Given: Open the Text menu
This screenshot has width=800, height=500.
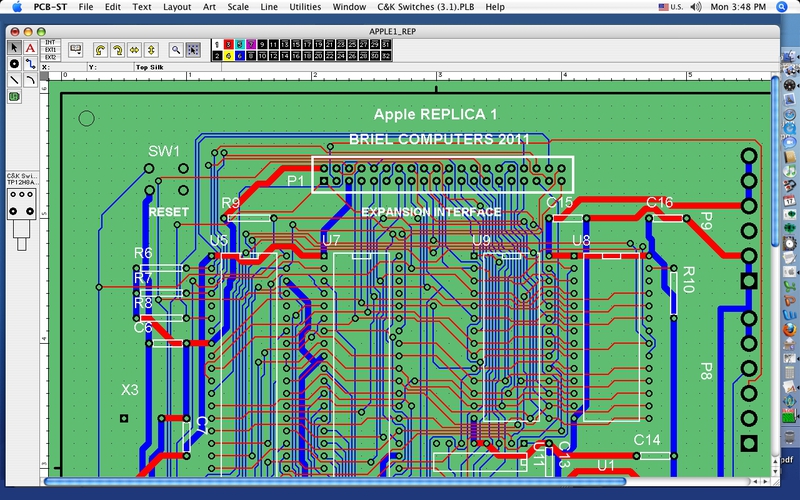Looking at the screenshot, I should click(x=142, y=7).
